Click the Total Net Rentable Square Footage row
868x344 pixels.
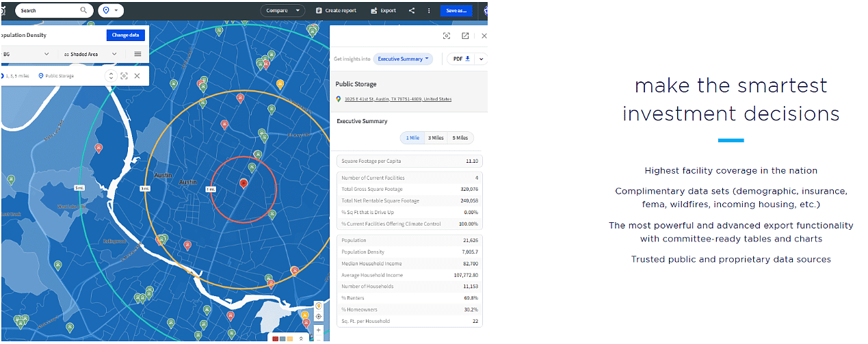click(410, 201)
